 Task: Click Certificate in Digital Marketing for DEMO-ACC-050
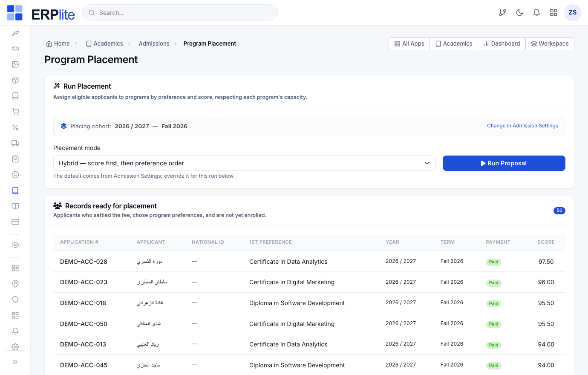[292, 324]
